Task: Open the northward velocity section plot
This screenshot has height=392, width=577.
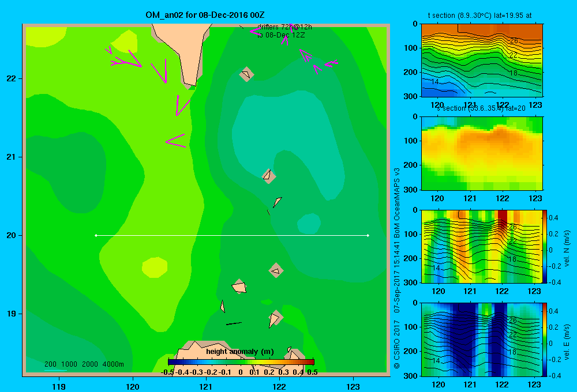Action: click(482, 246)
